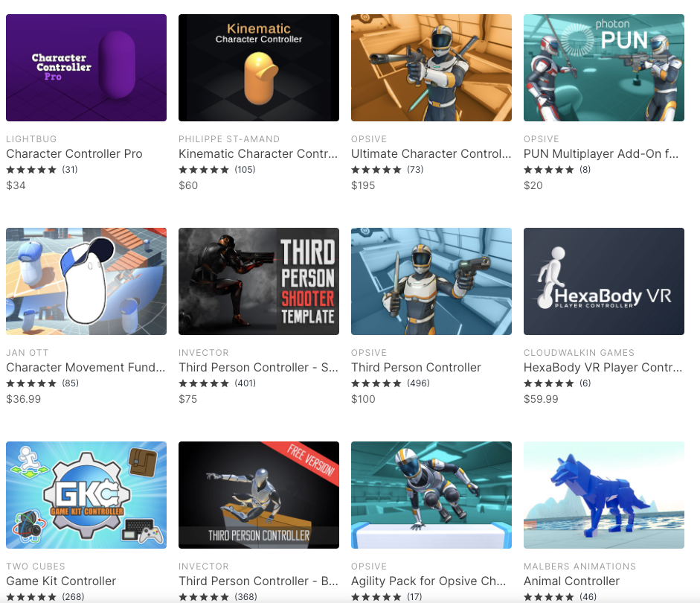Open the Character Controller Pro purple thumbnail

pyautogui.click(x=86, y=68)
